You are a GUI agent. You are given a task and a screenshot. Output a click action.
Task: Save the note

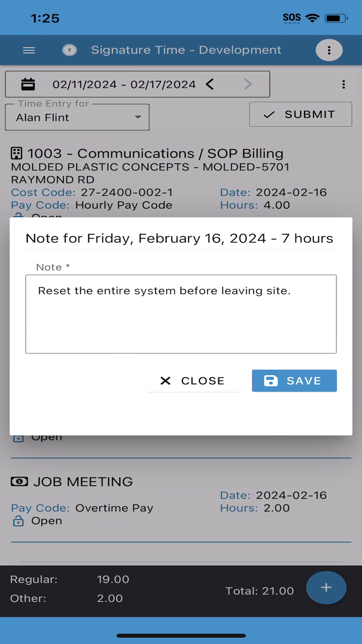[294, 381]
